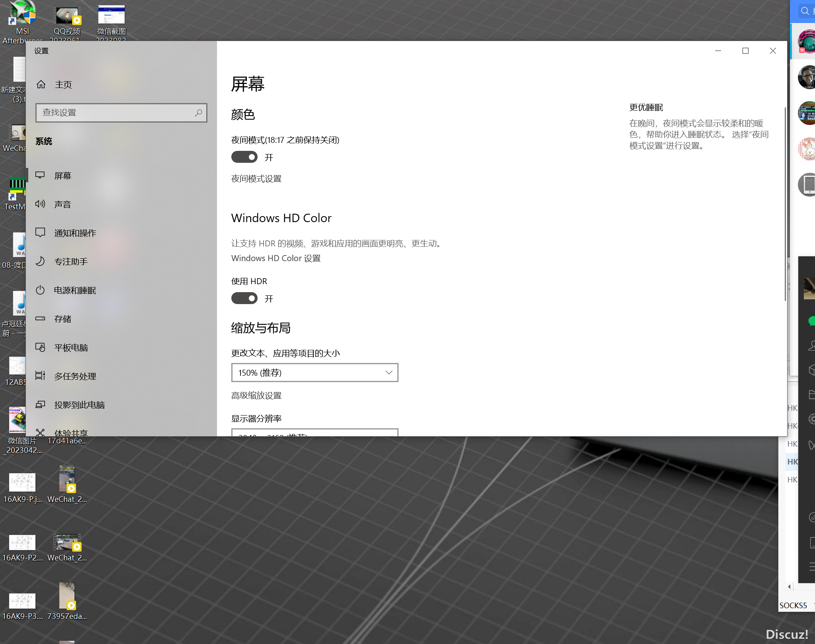
Task: Toggle the 夜间模式 night light switch
Action: pos(244,157)
